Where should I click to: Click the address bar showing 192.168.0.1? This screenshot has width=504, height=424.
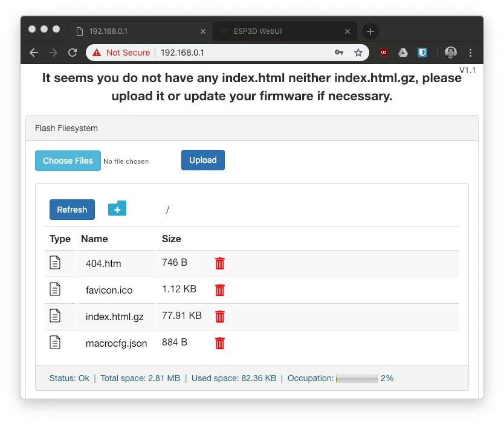click(242, 53)
